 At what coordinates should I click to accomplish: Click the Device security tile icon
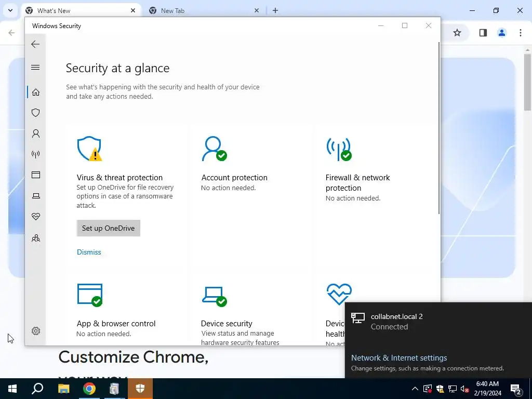pos(215,296)
